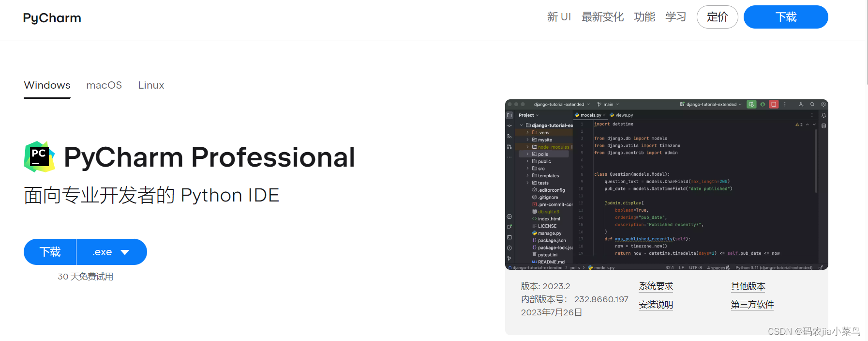Open the 新 UI navigation item
Image resolution: width=868 pixels, height=341 pixels.
tap(559, 17)
